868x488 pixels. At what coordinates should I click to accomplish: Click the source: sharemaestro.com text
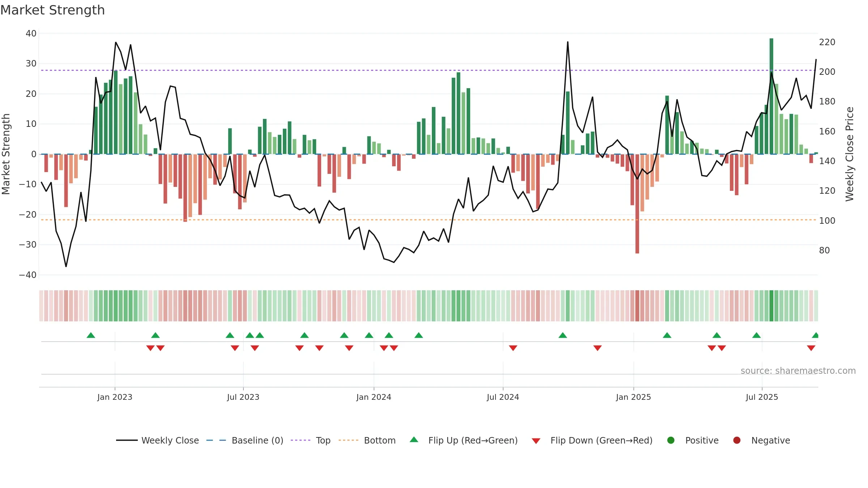[x=798, y=371]
